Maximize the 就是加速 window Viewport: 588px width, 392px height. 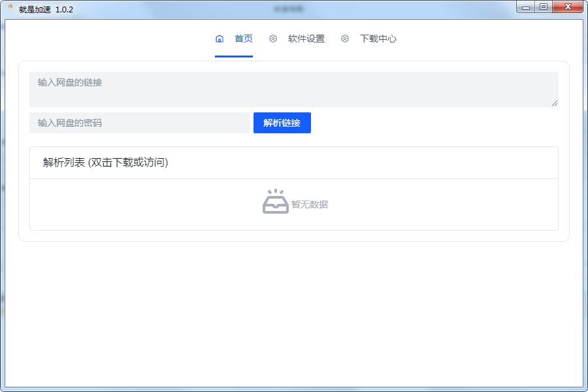pos(544,7)
